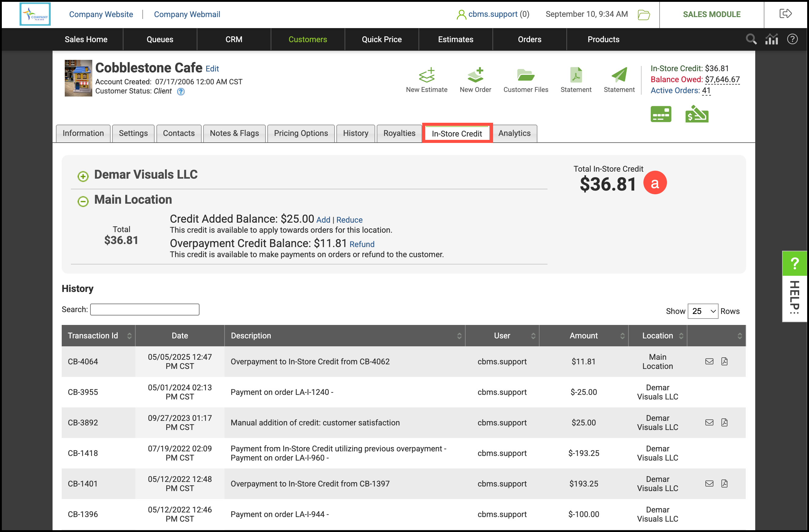
Task: Expand the Demar Visuals LLC section
Action: click(83, 176)
